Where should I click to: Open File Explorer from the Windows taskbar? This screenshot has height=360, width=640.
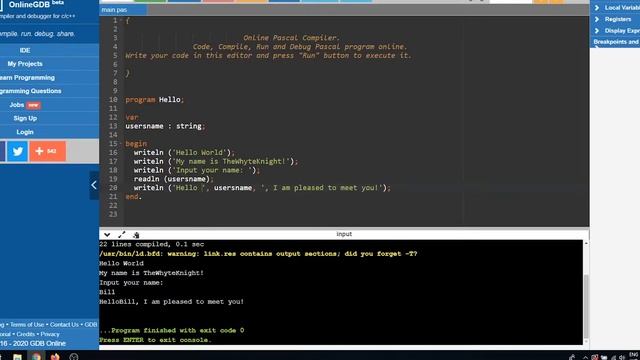coord(17,356)
